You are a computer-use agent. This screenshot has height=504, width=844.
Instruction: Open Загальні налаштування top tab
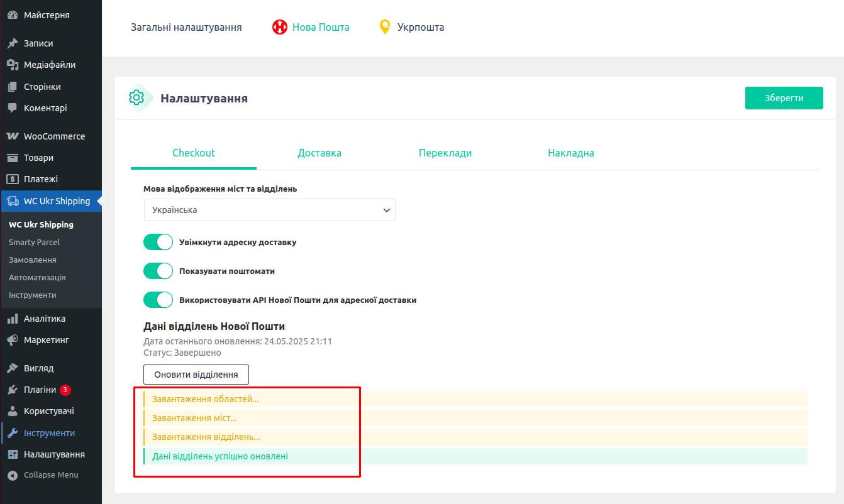coord(186,27)
